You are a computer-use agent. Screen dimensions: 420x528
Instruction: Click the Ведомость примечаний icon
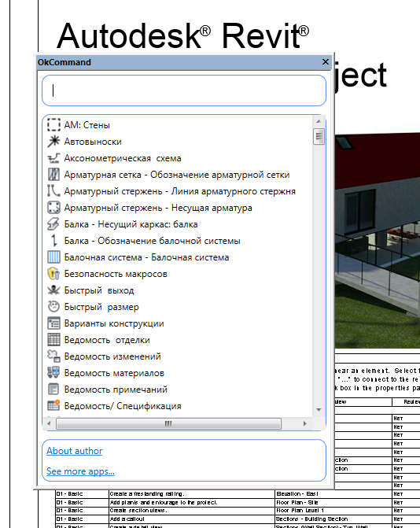[53, 389]
